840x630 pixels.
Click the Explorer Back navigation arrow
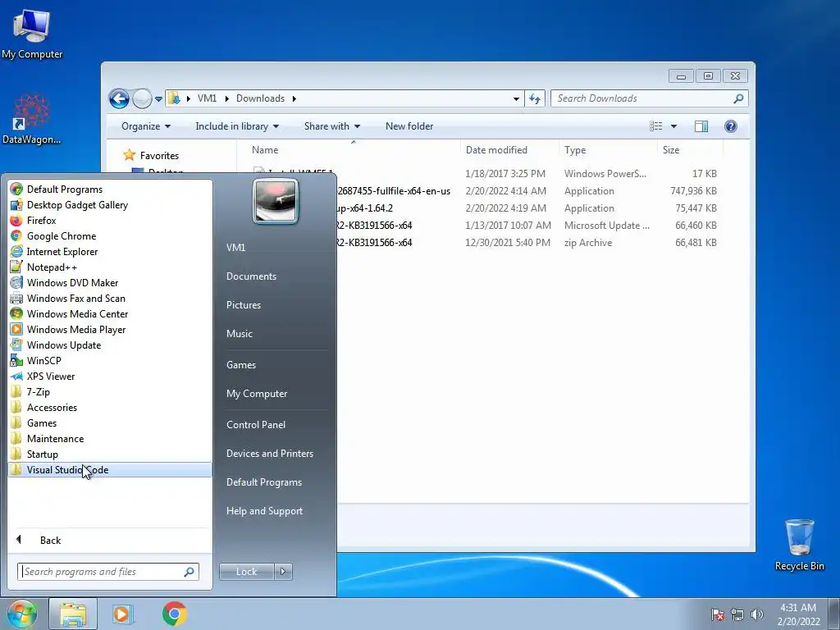click(119, 98)
